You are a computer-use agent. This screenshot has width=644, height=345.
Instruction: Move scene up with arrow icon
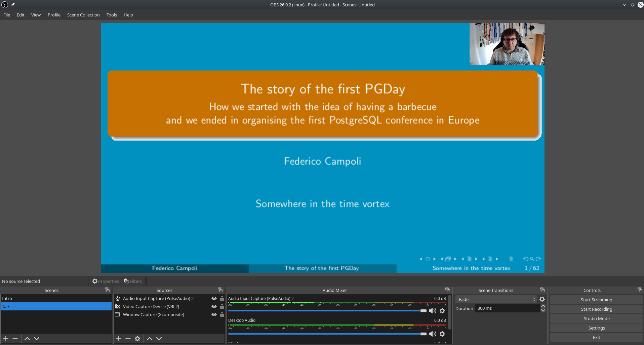click(x=27, y=339)
